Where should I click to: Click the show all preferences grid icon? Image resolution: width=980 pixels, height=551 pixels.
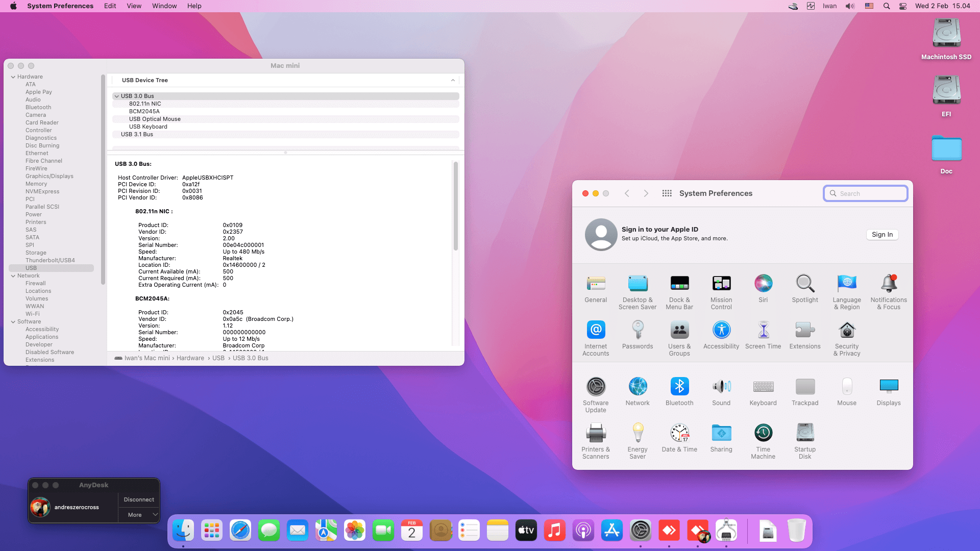[667, 193]
